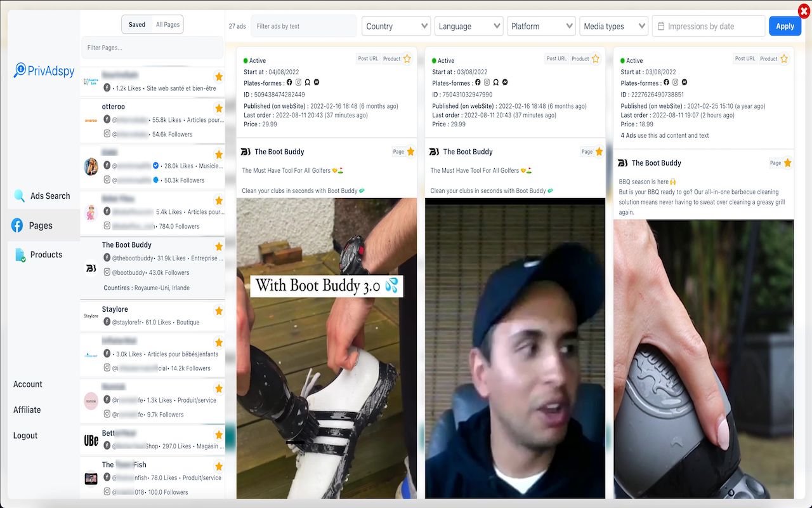The width and height of the screenshot is (812, 508).
Task: Open the Pages section from the sidebar
Action: pos(42,225)
